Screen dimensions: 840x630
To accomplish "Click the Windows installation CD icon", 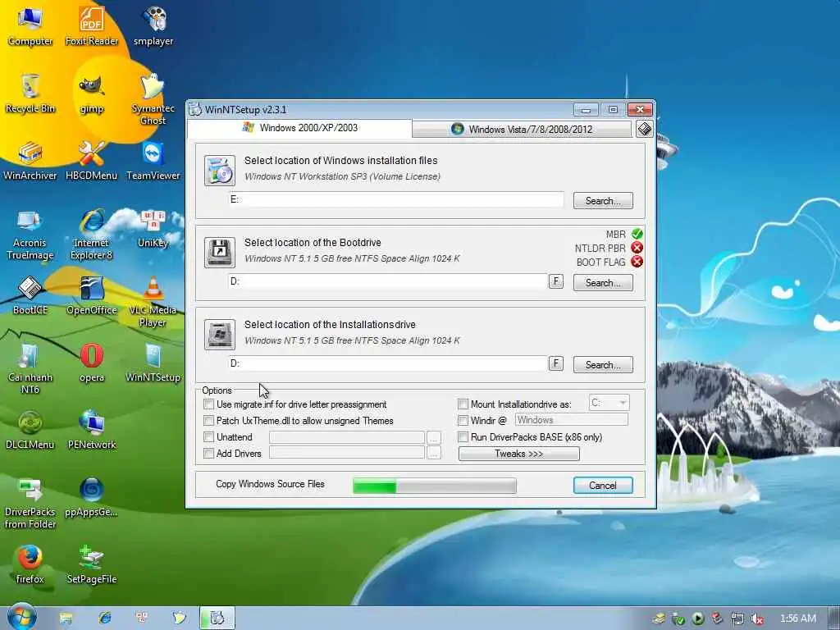I will tap(220, 171).
